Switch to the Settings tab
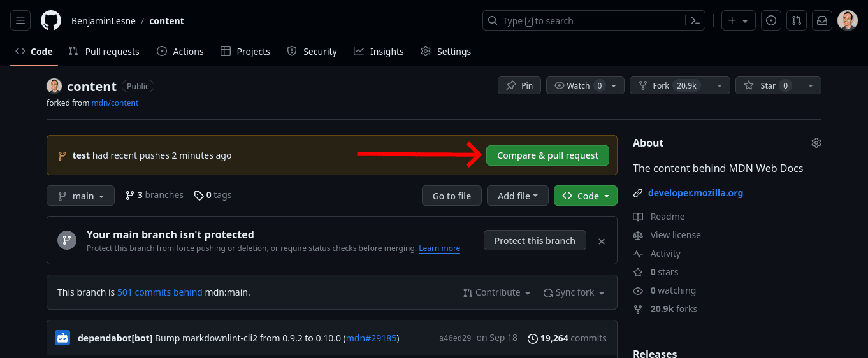The height and width of the screenshot is (358, 868). 446,52
